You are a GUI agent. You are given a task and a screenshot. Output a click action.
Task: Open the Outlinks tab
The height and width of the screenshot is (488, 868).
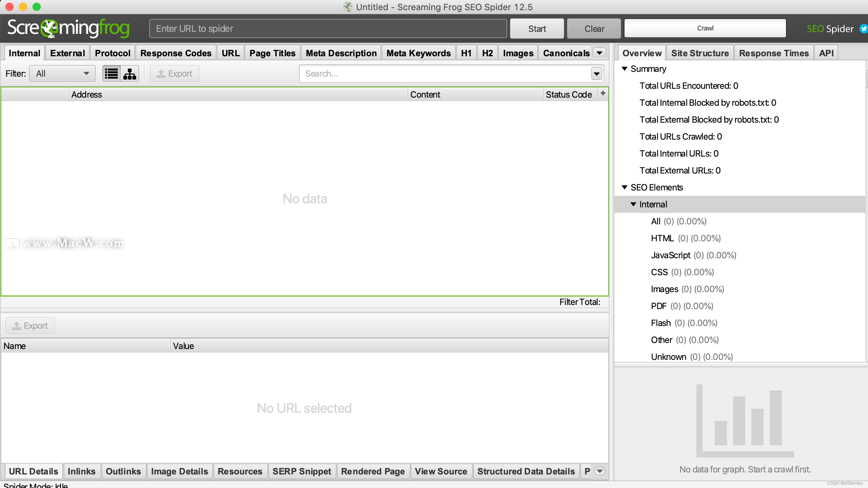coord(123,471)
